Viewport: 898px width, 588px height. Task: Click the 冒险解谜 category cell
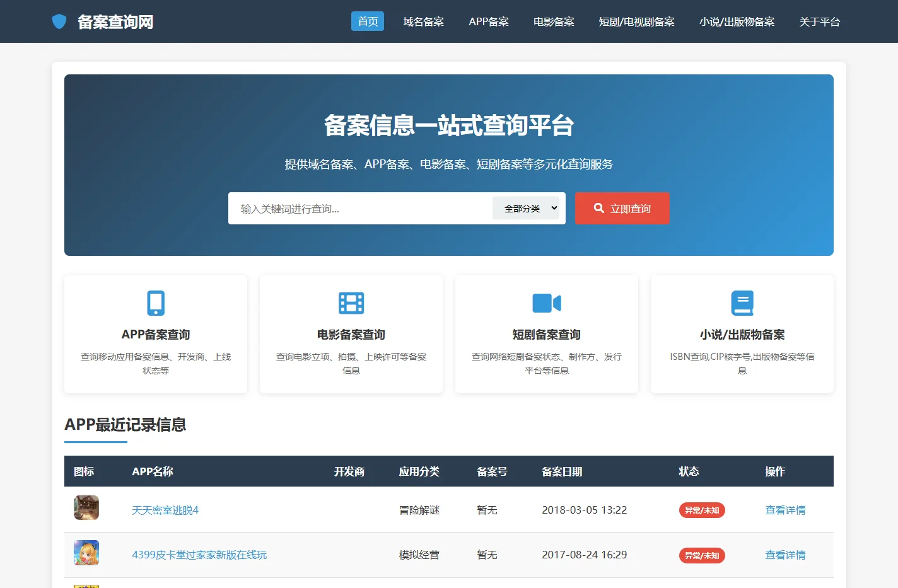click(419, 510)
